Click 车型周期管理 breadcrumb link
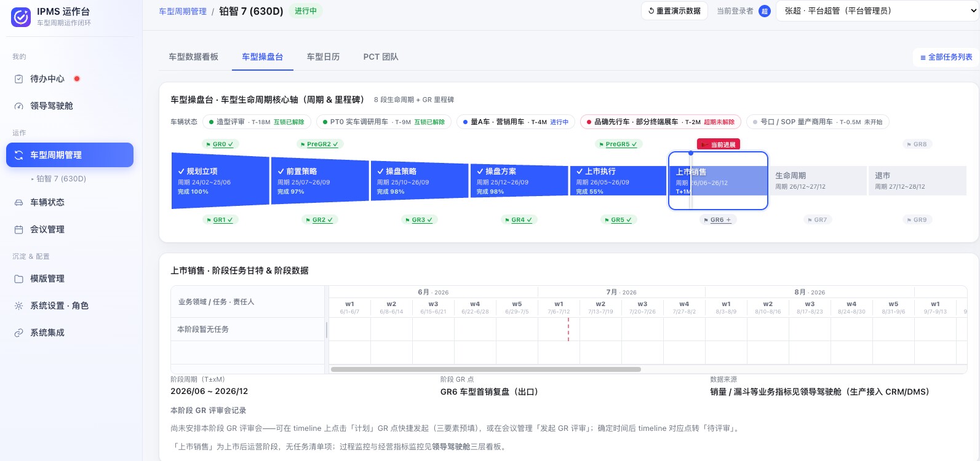Screen dimensions: 980x461 click(x=183, y=12)
